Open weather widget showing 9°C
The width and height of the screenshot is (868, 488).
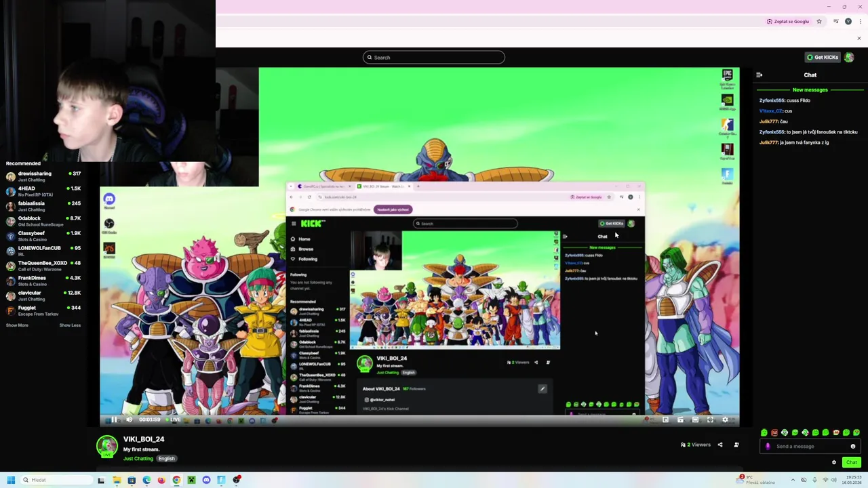[x=755, y=479]
